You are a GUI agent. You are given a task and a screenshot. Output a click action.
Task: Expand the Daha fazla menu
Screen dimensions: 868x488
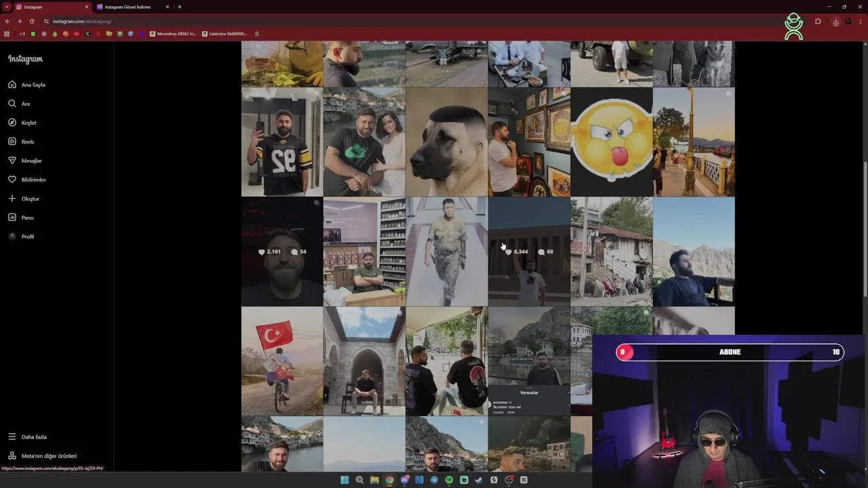pos(27,437)
